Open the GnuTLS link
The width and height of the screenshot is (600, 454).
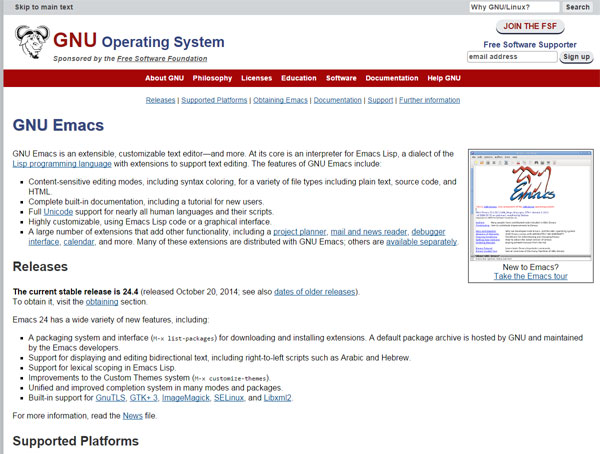tap(111, 398)
